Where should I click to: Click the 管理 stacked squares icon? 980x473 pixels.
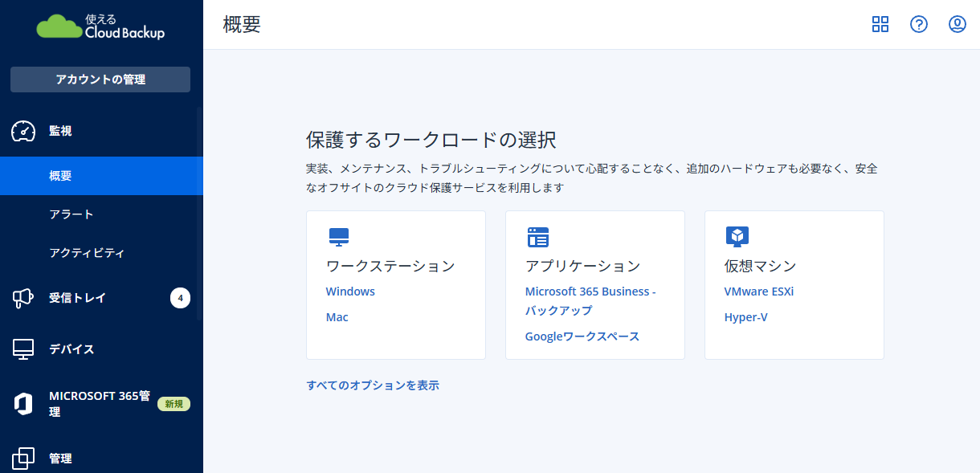click(23, 459)
